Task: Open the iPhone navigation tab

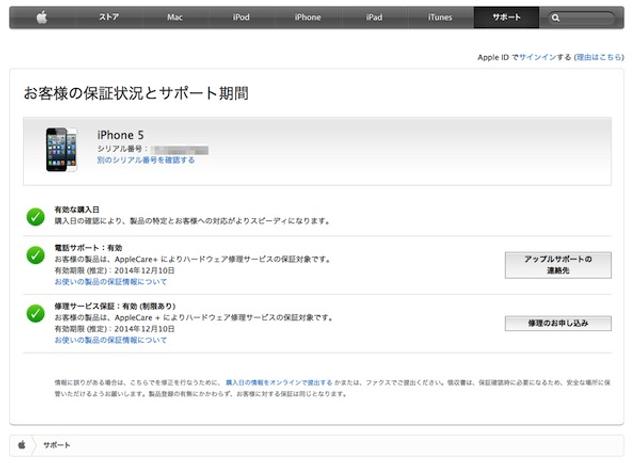Action: click(x=307, y=17)
